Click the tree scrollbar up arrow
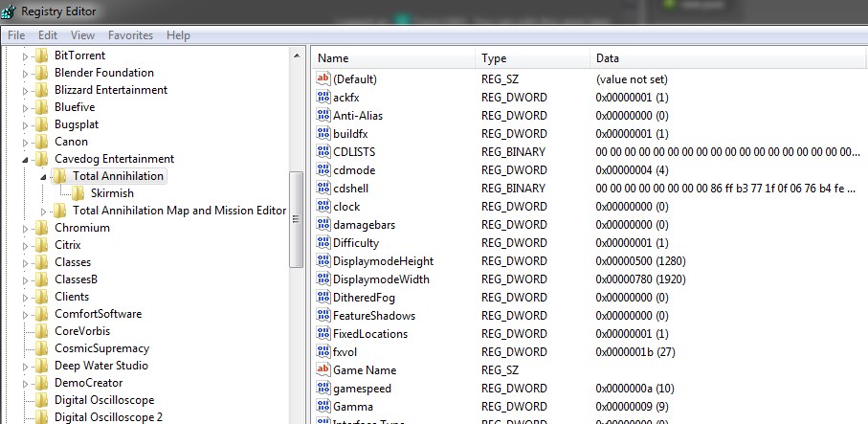Screen dimensions: 868x424 tap(297, 56)
